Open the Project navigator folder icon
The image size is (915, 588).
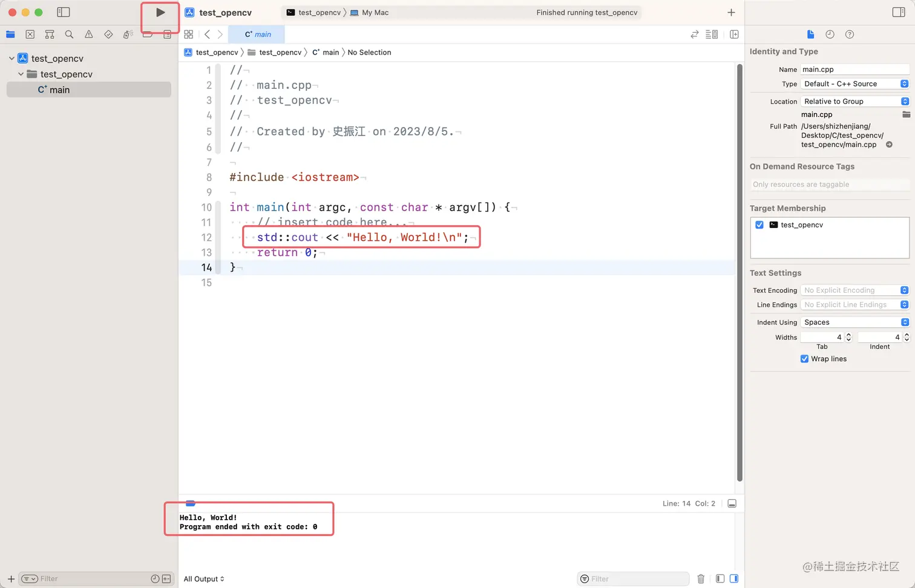[x=10, y=34]
